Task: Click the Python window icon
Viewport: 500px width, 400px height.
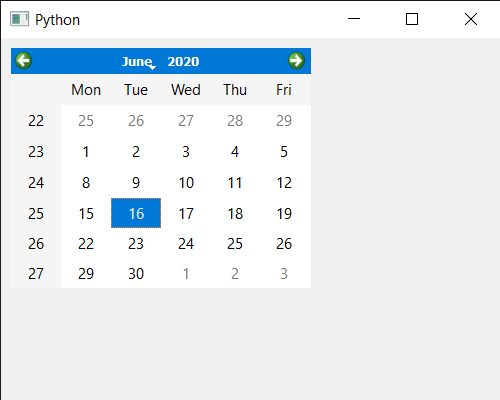Action: [x=19, y=19]
